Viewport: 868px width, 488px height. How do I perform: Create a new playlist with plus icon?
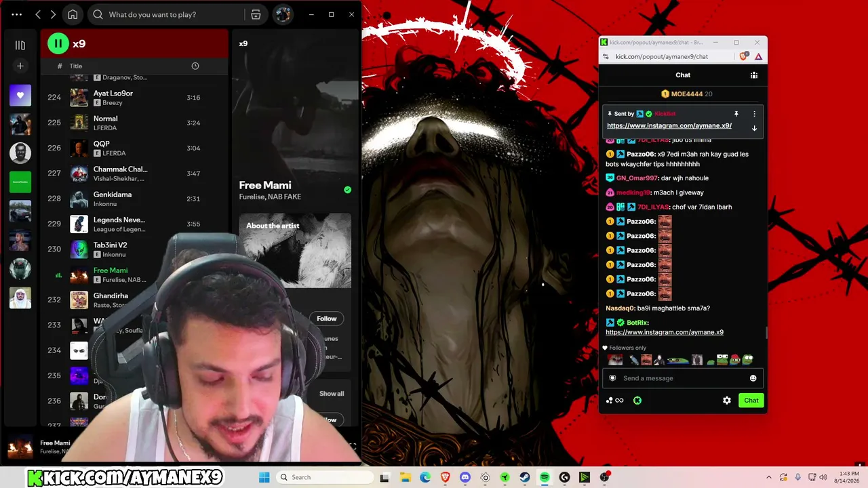pos(20,66)
